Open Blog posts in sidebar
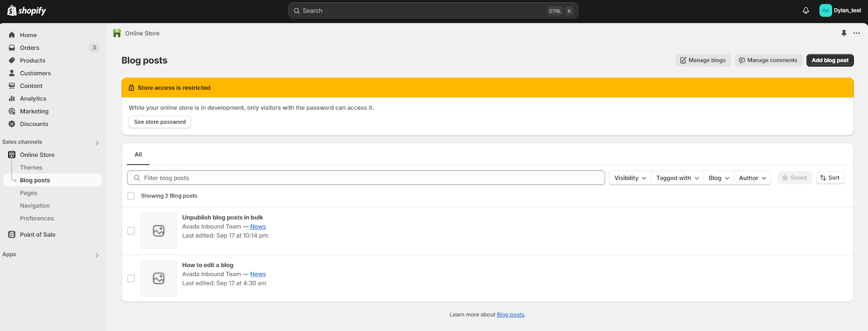The width and height of the screenshot is (868, 331). coord(53,180)
